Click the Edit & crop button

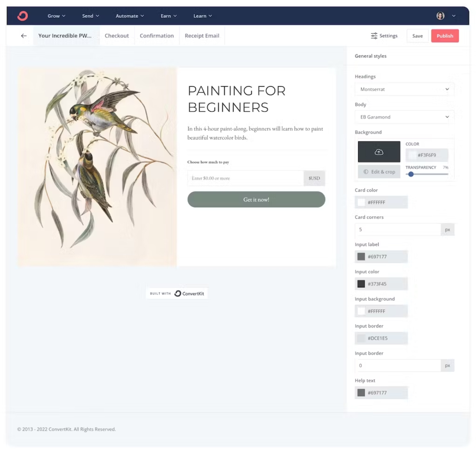[379, 172]
